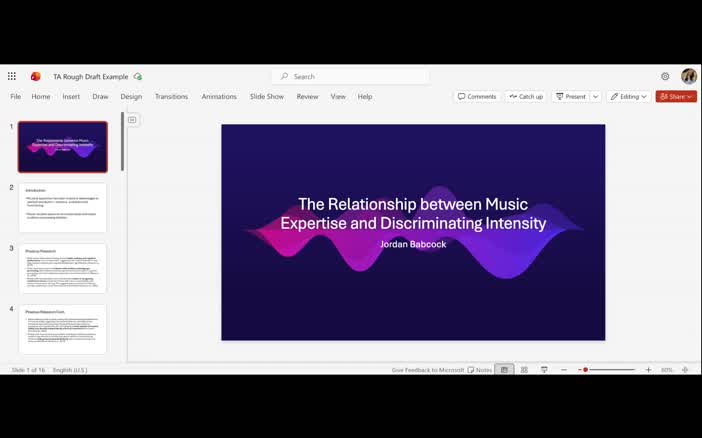Switch to the Design tab
The image size is (702, 438).
tap(131, 96)
